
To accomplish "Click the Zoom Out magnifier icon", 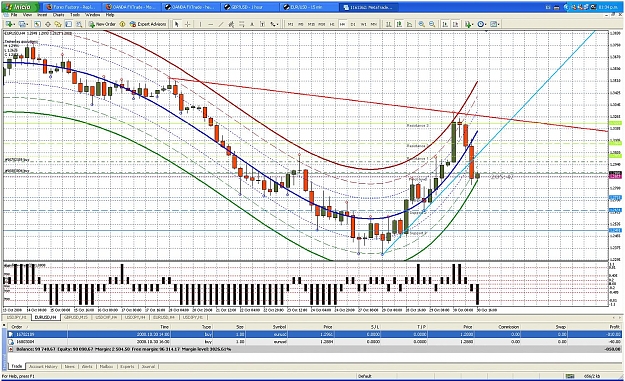I will pyautogui.click(x=432, y=24).
